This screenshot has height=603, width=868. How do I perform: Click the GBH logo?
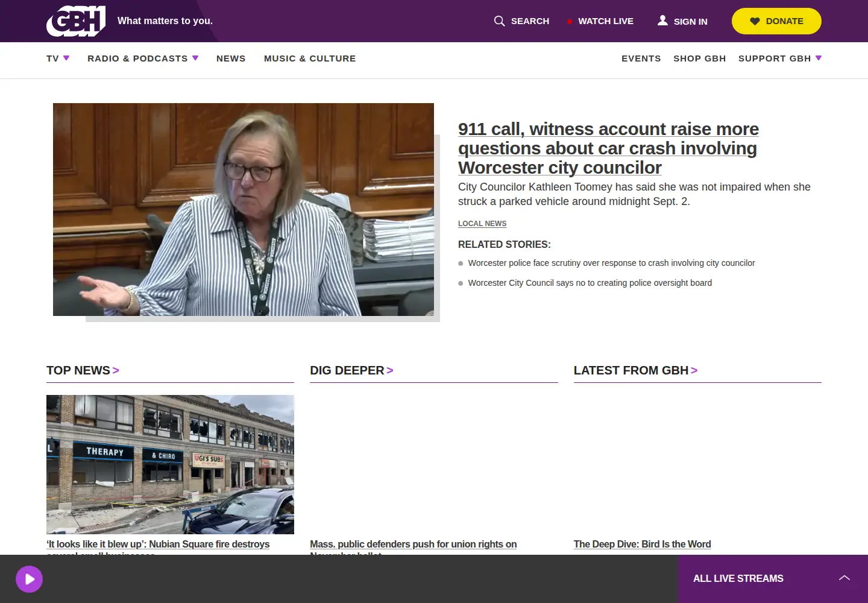[76, 21]
